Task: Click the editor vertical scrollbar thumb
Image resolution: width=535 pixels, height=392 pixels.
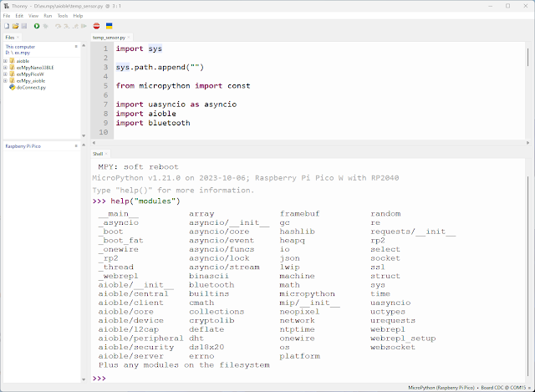Action: pyautogui.click(x=527, y=57)
